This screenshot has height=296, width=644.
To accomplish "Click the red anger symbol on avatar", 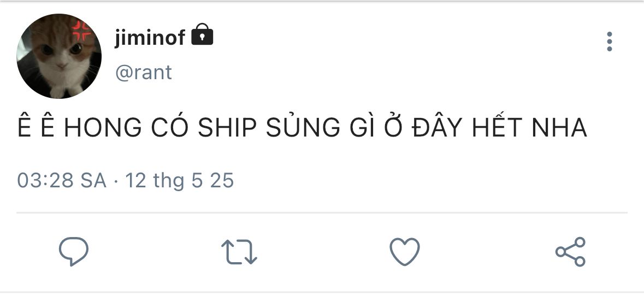I will 84,31.
